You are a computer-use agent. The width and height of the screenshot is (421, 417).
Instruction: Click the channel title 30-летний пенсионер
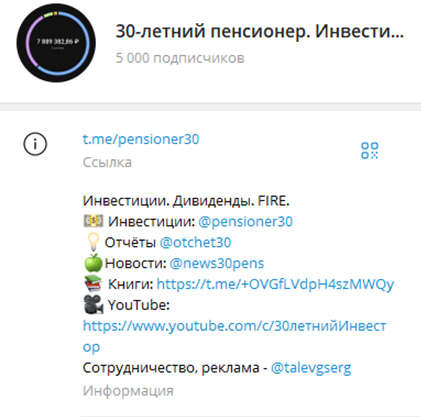[x=260, y=31]
